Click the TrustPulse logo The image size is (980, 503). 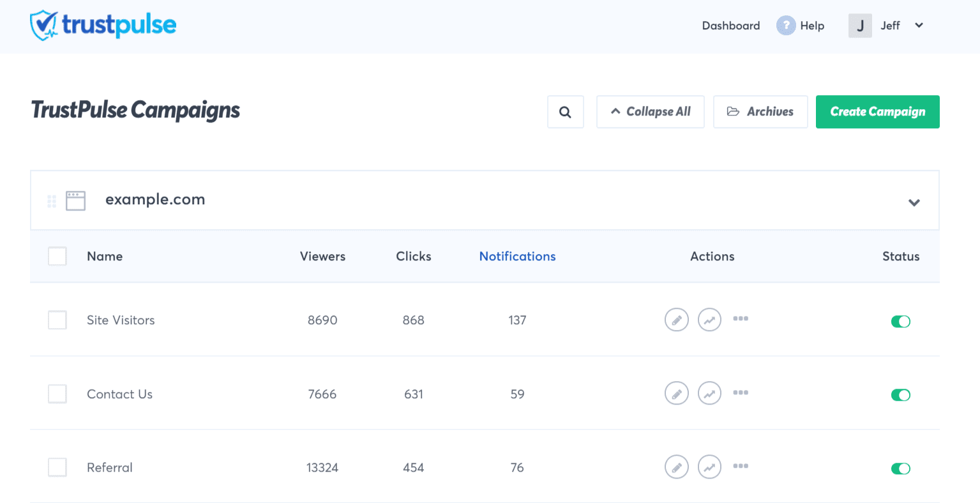103,26
